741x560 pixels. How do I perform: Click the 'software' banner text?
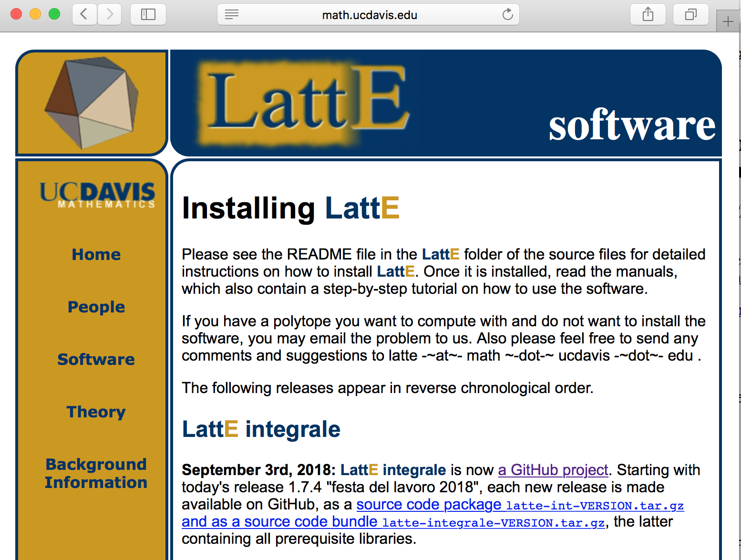pyautogui.click(x=632, y=125)
